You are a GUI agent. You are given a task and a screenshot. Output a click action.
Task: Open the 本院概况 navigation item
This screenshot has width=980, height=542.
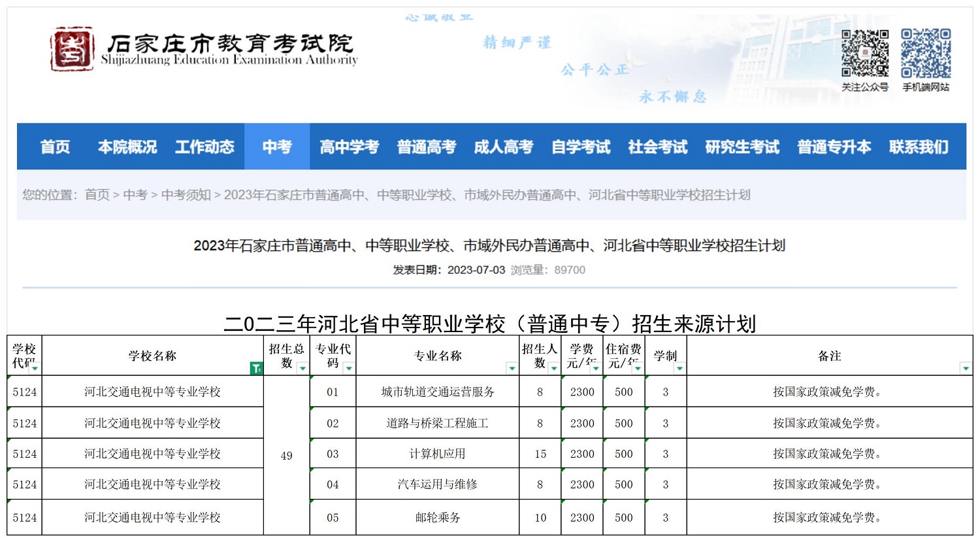coord(127,147)
